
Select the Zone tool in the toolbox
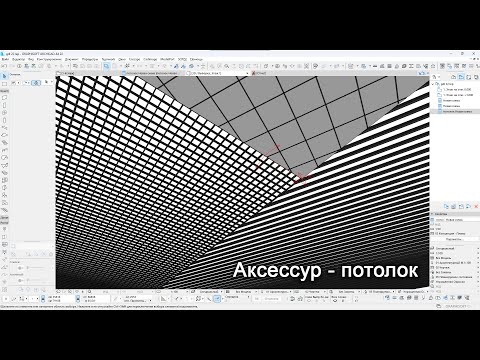coord(4,203)
